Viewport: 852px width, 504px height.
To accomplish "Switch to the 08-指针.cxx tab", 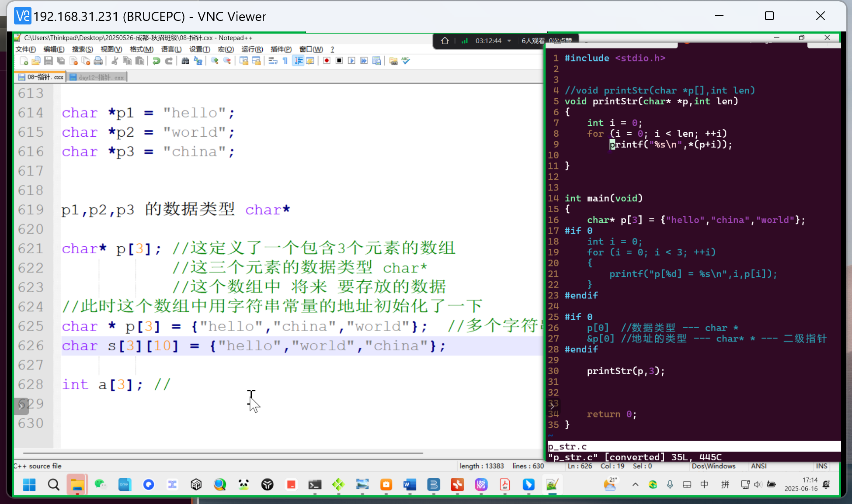I will pos(41,77).
